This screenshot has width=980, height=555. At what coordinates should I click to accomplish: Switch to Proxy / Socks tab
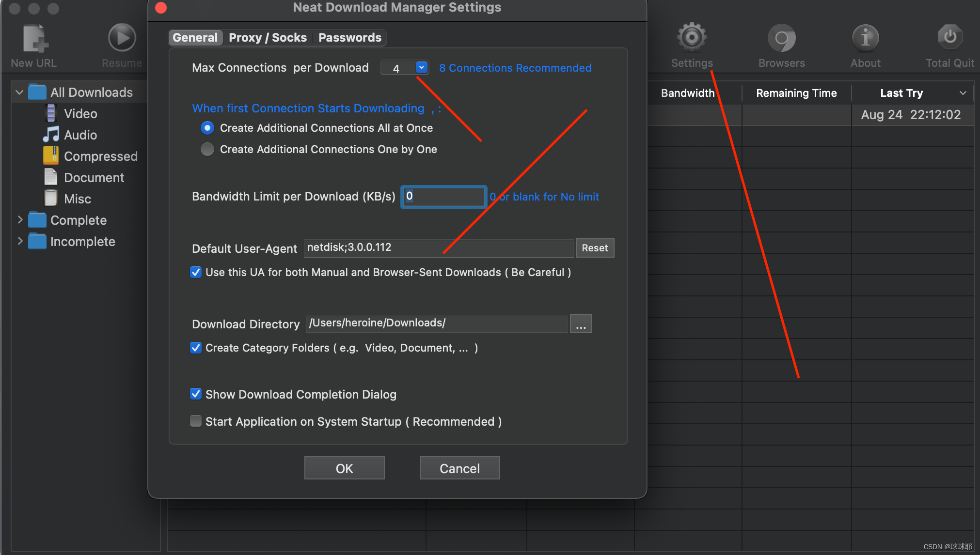pyautogui.click(x=268, y=38)
